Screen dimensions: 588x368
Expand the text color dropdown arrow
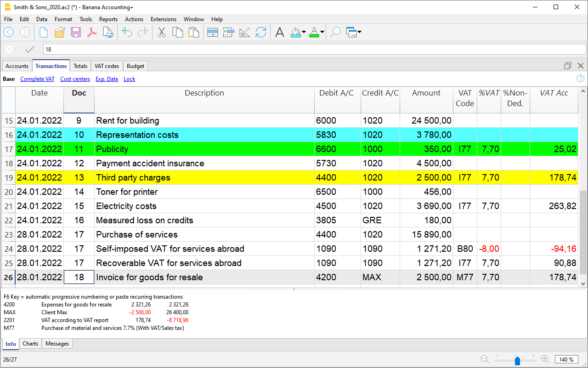[322, 32]
